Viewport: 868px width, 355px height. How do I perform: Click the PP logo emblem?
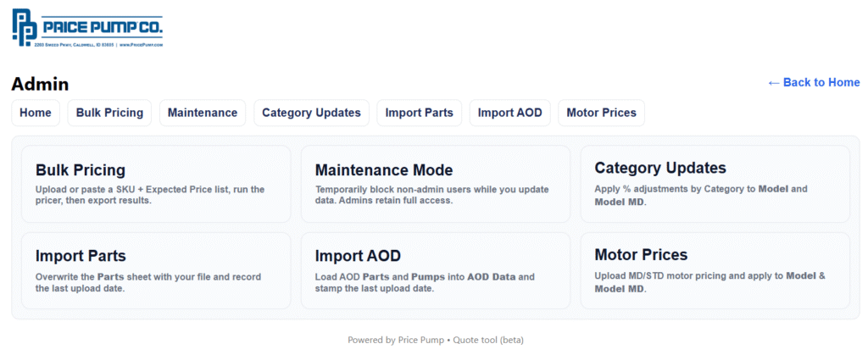click(25, 26)
